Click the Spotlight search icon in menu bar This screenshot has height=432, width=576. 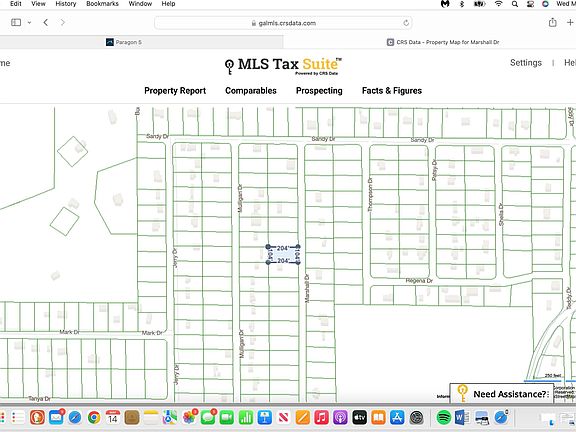coord(515,4)
